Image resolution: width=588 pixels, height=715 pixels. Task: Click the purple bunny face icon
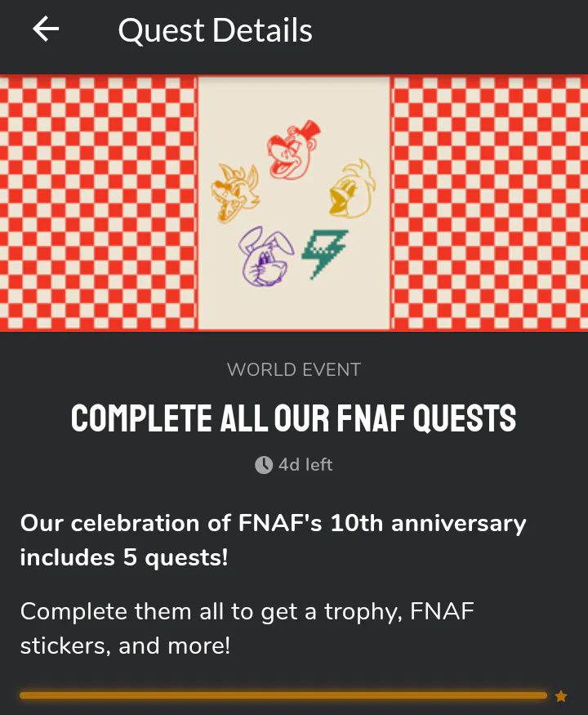263,256
